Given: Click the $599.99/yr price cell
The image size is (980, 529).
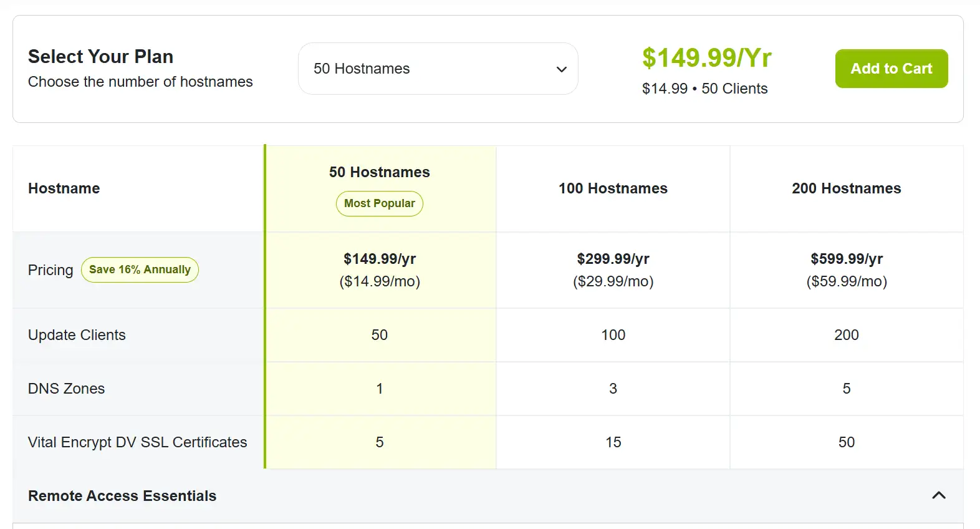Looking at the screenshot, I should point(846,259).
